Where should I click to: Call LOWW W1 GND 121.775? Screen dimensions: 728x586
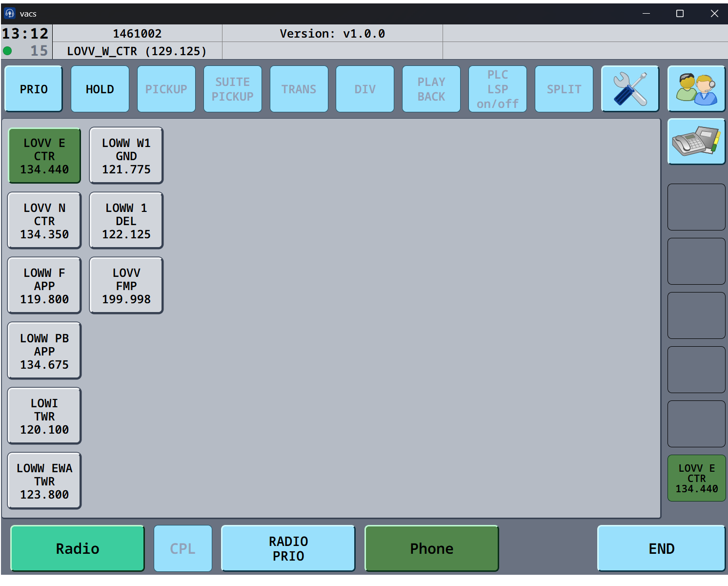point(126,156)
